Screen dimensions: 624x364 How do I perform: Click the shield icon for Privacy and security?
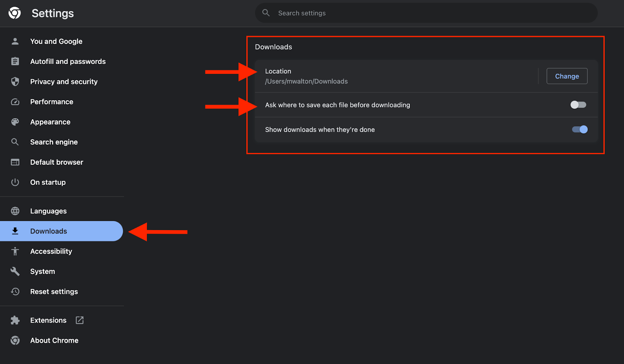[15, 81]
